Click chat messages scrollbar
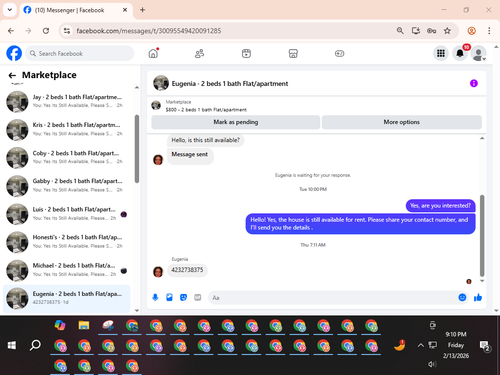The image size is (500, 375). (482, 236)
